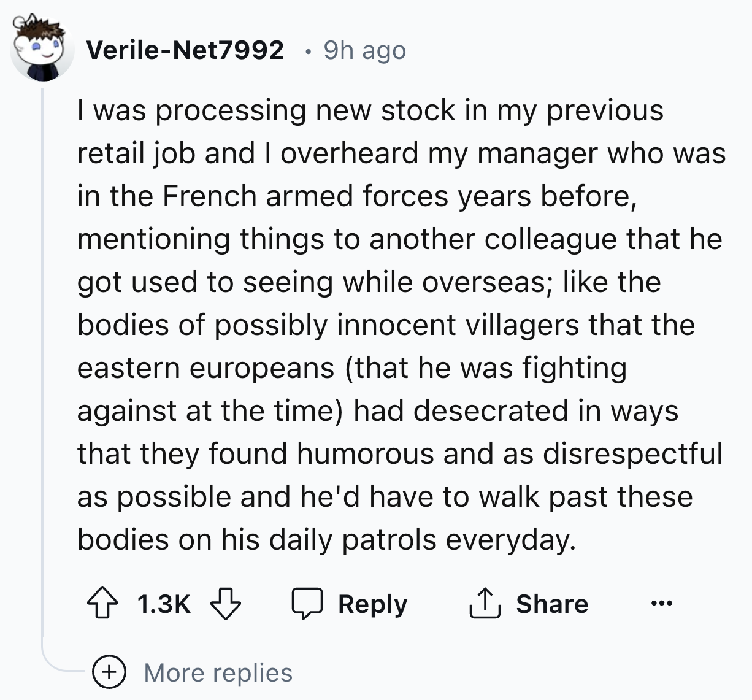Image resolution: width=752 pixels, height=700 pixels.
Task: Click the curved thread connector near More replies
Action: (x=58, y=666)
